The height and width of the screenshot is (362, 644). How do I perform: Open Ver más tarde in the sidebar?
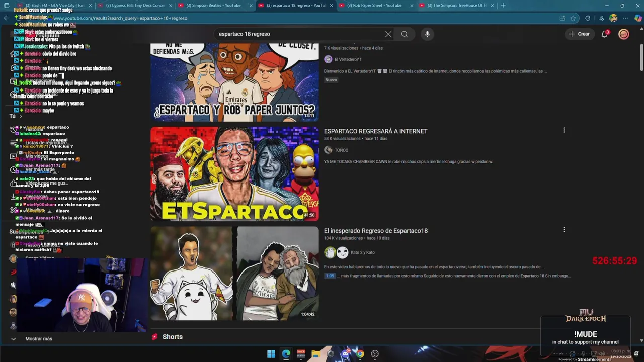[x=40, y=170]
